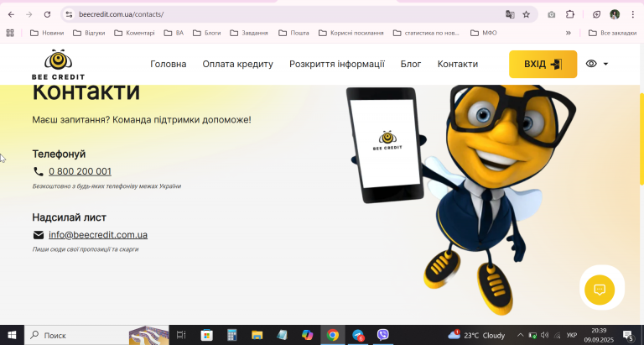Open the Коментарі bookmark folder
Viewport: 644px width, 345px height.
pyautogui.click(x=134, y=33)
